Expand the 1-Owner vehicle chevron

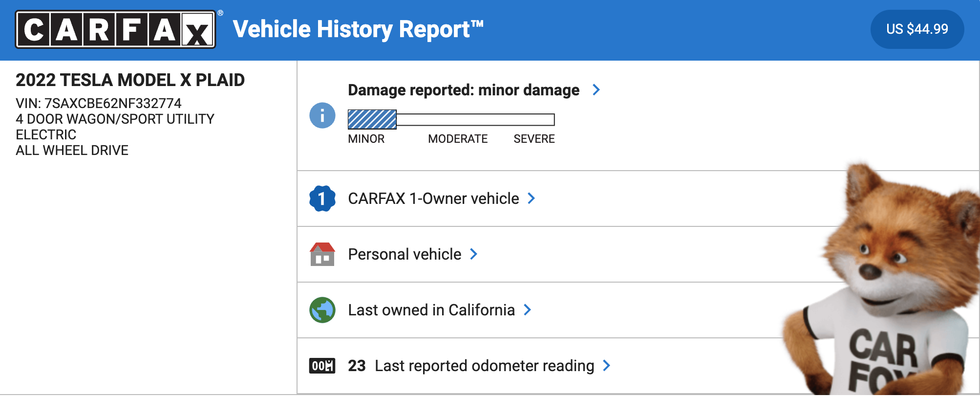(532, 199)
